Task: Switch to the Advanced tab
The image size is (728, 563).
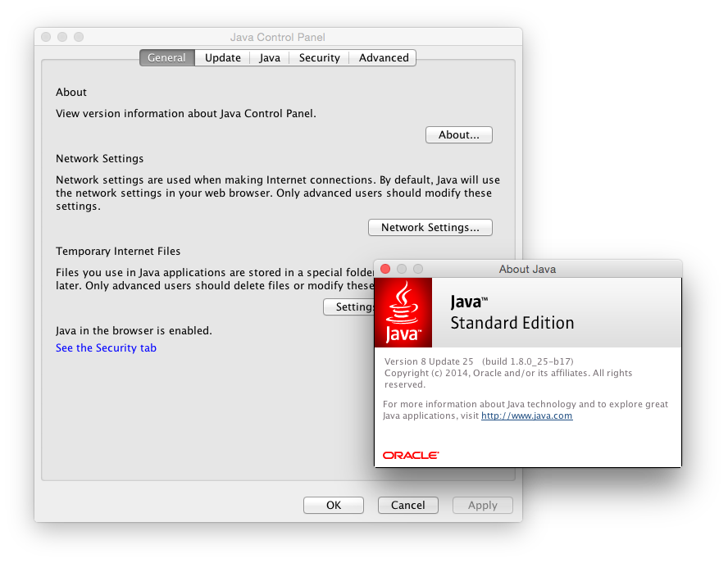Action: pos(384,57)
